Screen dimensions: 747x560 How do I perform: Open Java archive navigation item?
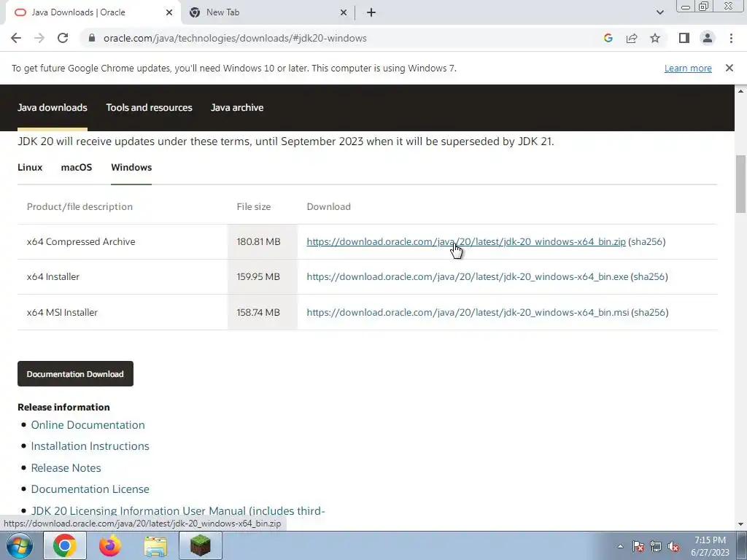(x=237, y=108)
